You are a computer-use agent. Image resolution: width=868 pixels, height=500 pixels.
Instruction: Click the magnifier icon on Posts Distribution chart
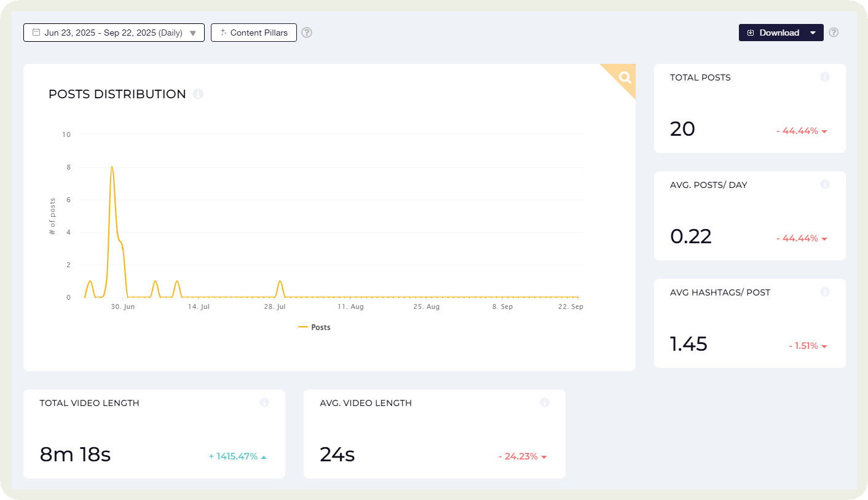click(625, 77)
